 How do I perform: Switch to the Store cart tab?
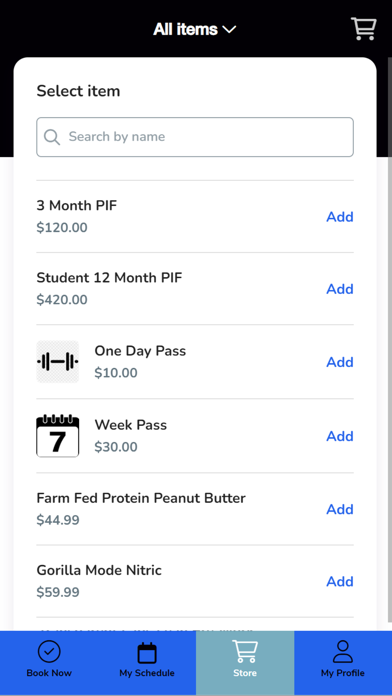point(245,661)
